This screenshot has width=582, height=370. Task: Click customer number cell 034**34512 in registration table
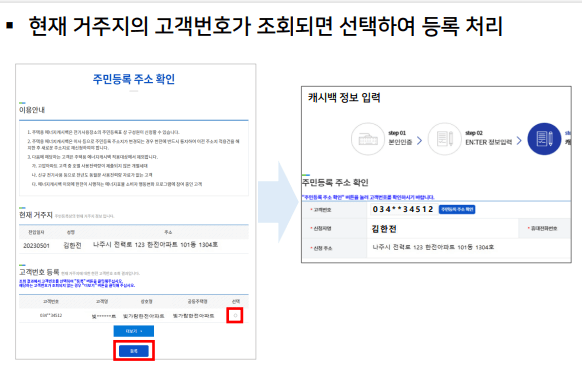pyautogui.click(x=51, y=315)
